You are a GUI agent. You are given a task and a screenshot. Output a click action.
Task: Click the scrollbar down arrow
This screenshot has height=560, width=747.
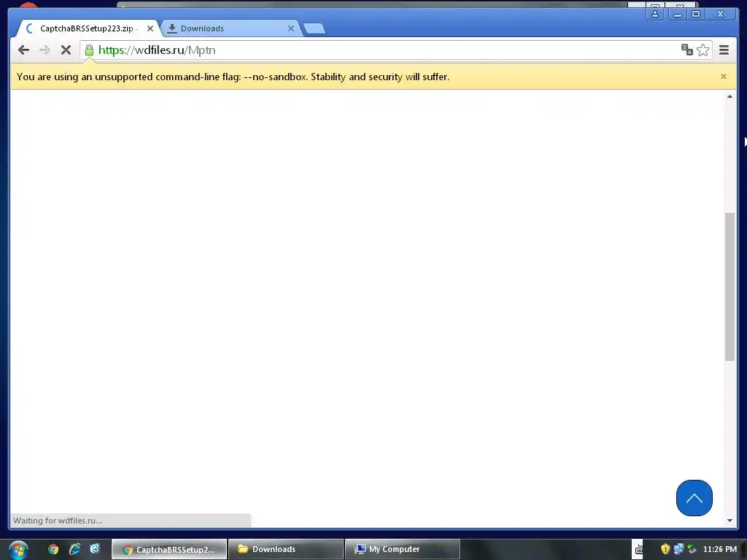pyautogui.click(x=729, y=521)
